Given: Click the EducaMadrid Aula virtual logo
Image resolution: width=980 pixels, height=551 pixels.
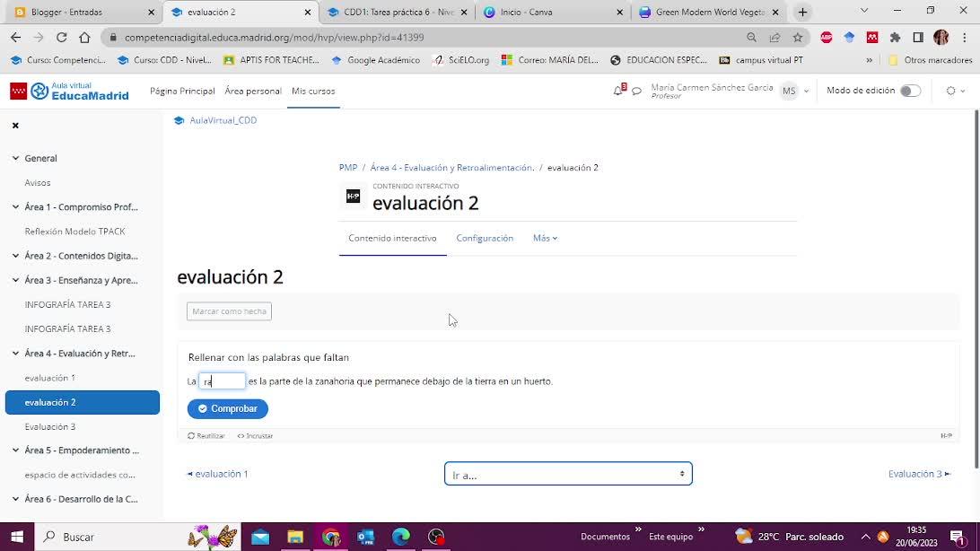Looking at the screenshot, I should pyautogui.click(x=69, y=91).
